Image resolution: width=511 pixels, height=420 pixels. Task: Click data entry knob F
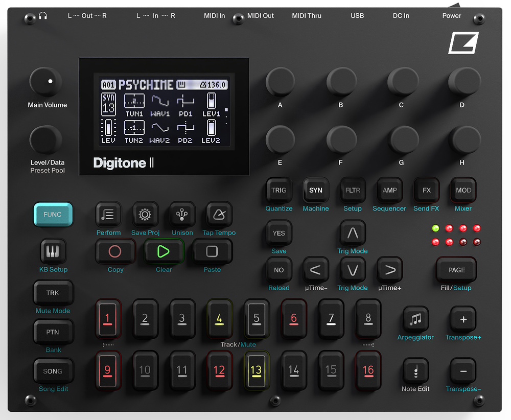341,140
